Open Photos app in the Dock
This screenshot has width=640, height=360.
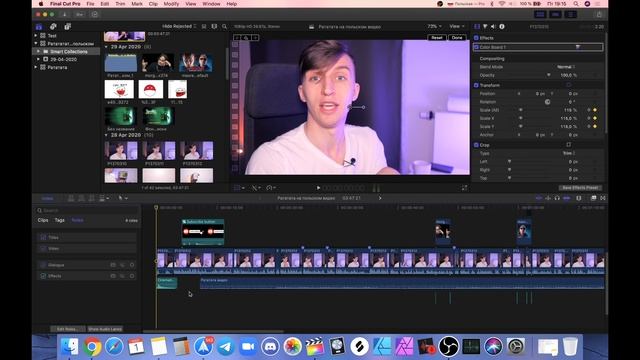coord(292,347)
